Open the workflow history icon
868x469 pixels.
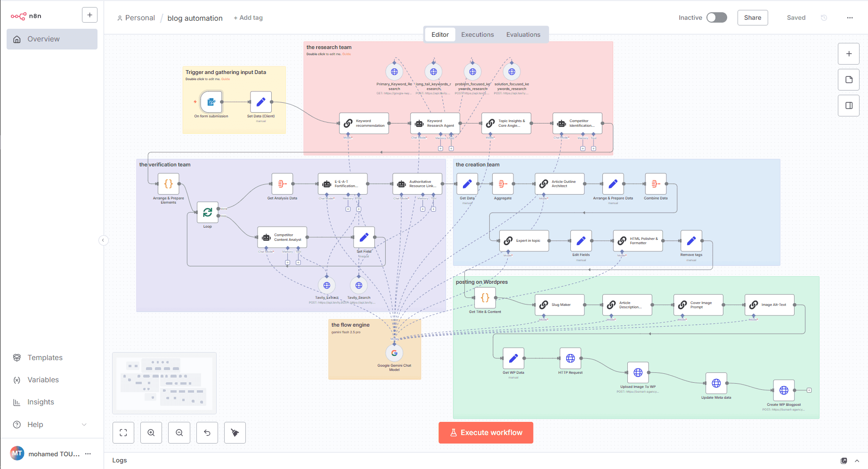click(x=824, y=18)
